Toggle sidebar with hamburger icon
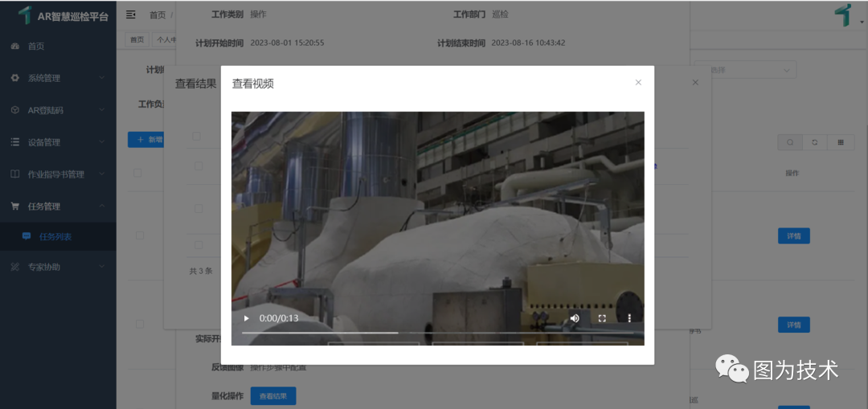 click(x=131, y=14)
